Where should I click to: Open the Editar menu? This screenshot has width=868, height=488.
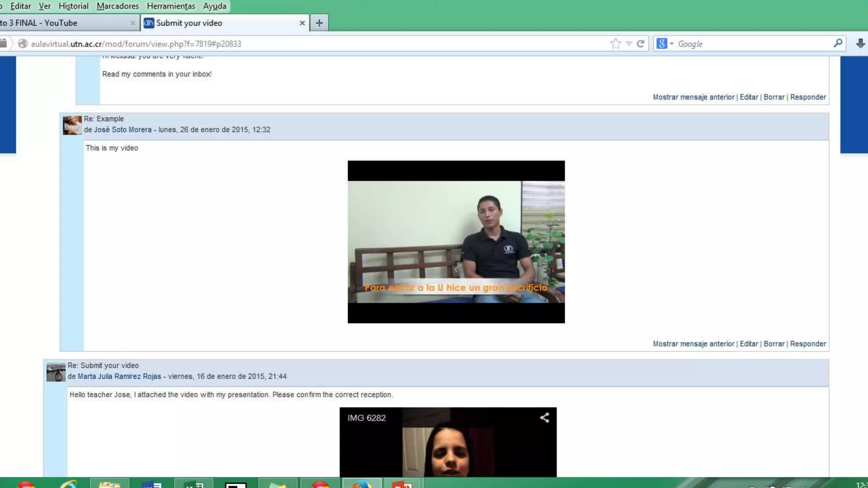[x=20, y=6]
